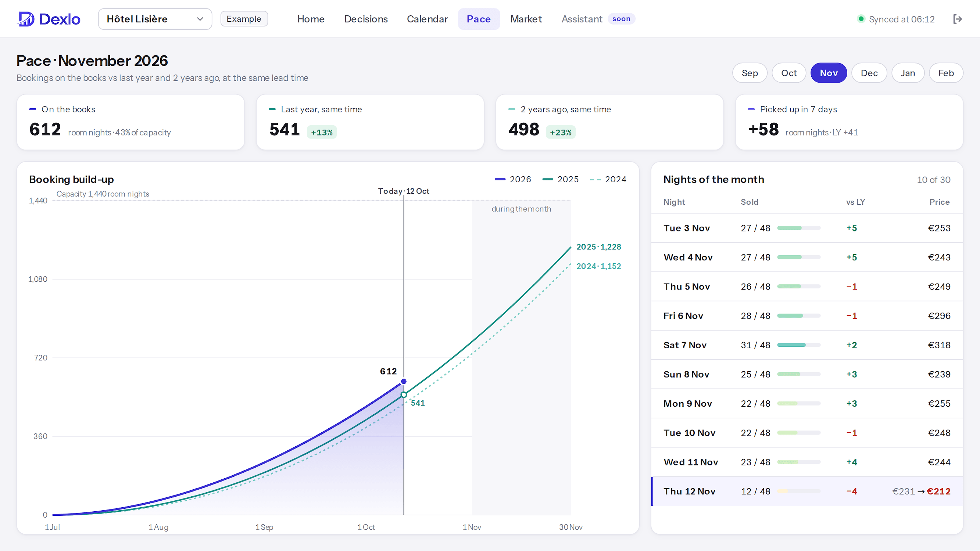Click the 541 hollow marker on chart
Screen dimensions: 980x551
[404, 395]
